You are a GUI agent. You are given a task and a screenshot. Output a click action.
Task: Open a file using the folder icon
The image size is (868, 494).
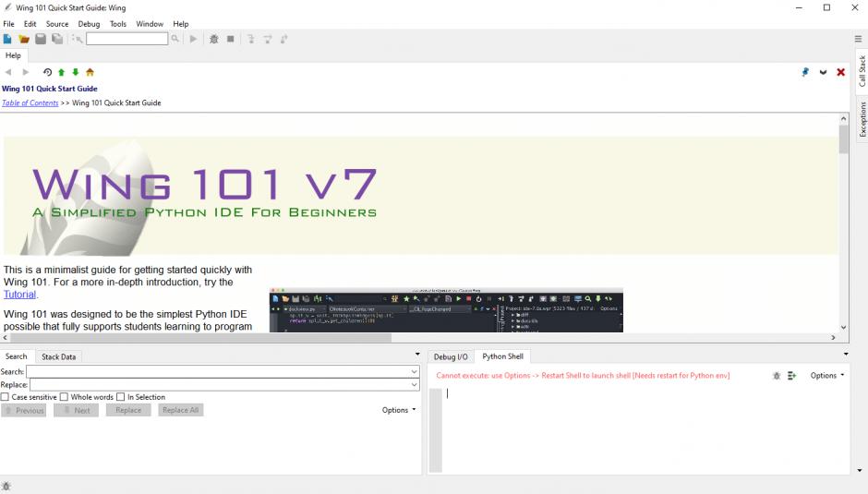(x=24, y=39)
